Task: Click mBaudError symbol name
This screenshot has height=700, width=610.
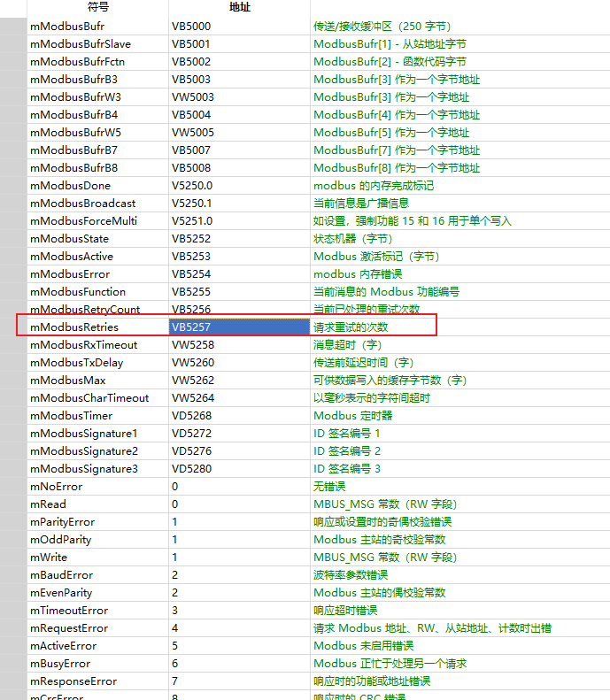Action: (x=62, y=575)
